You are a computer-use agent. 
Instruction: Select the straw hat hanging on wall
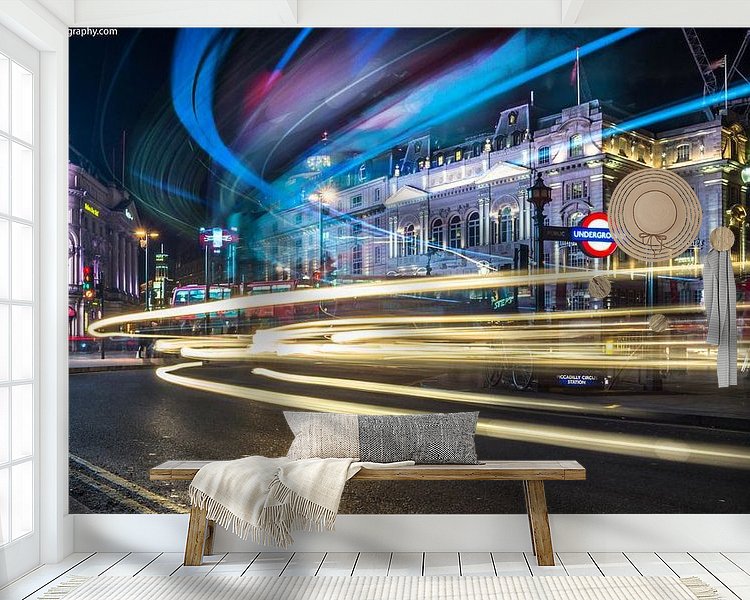[x=655, y=214]
